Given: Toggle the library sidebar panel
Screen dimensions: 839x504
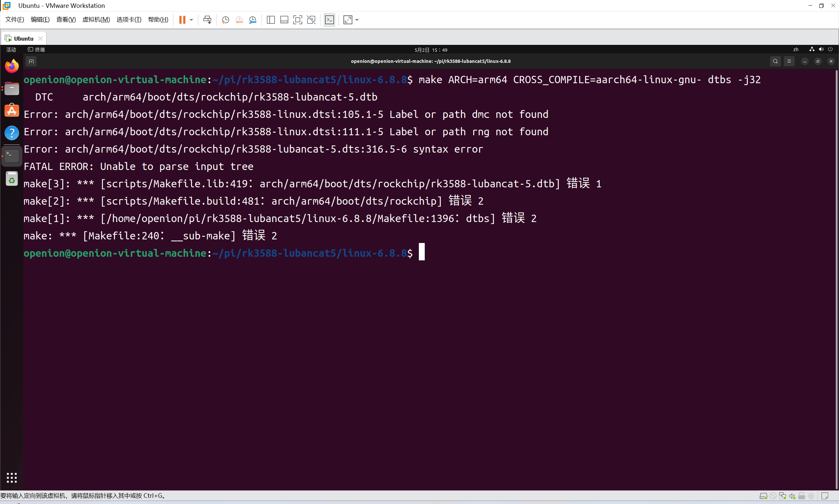Looking at the screenshot, I should pos(271,20).
